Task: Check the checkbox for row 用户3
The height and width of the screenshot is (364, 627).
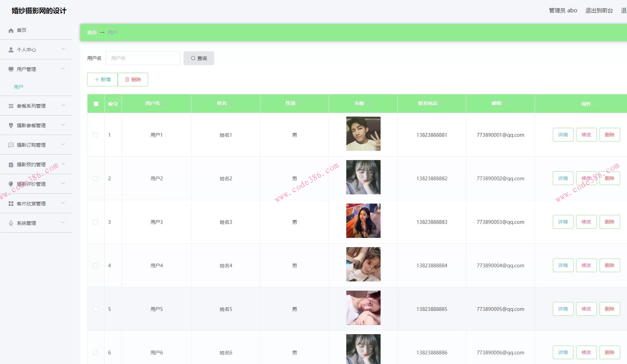Action: click(x=95, y=222)
